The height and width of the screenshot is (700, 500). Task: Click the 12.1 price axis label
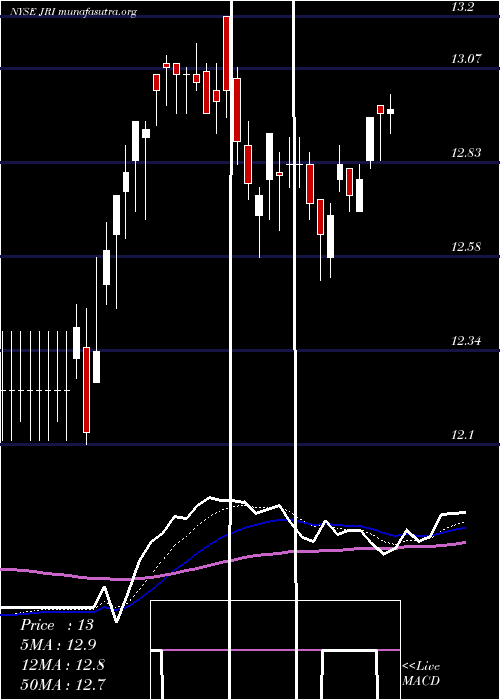pos(462,434)
